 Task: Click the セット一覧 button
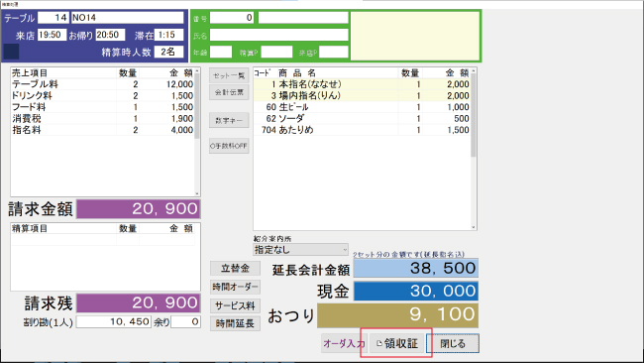[x=229, y=75]
